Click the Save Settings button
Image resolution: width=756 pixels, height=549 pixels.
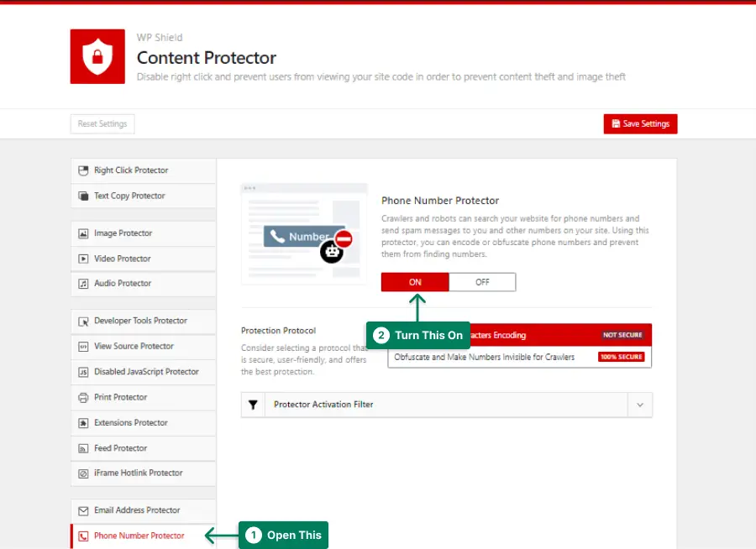640,124
